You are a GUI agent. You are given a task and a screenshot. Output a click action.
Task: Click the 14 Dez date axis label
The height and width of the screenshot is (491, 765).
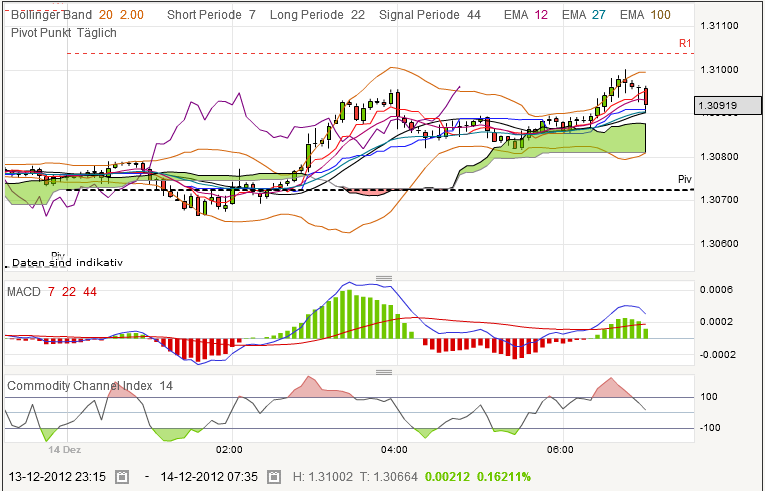(64, 450)
